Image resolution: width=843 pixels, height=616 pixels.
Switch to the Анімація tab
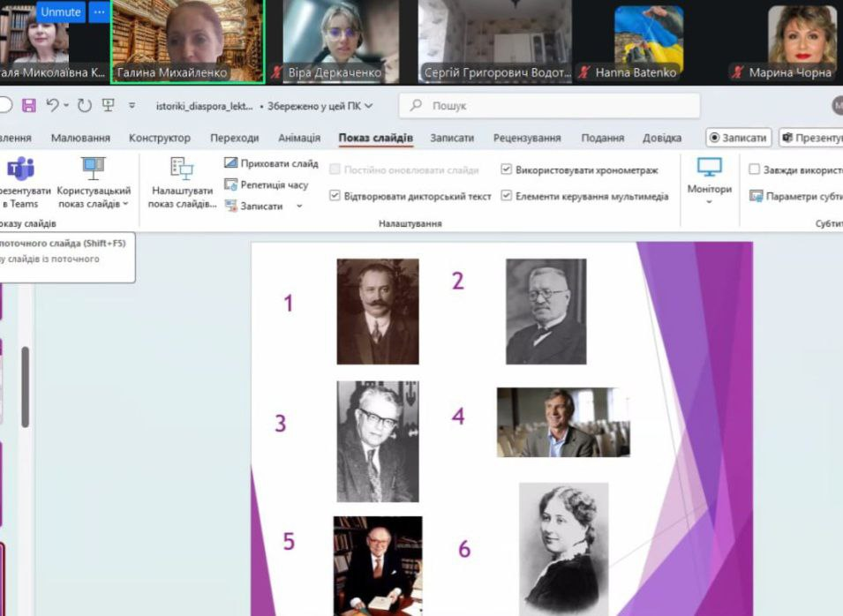301,138
